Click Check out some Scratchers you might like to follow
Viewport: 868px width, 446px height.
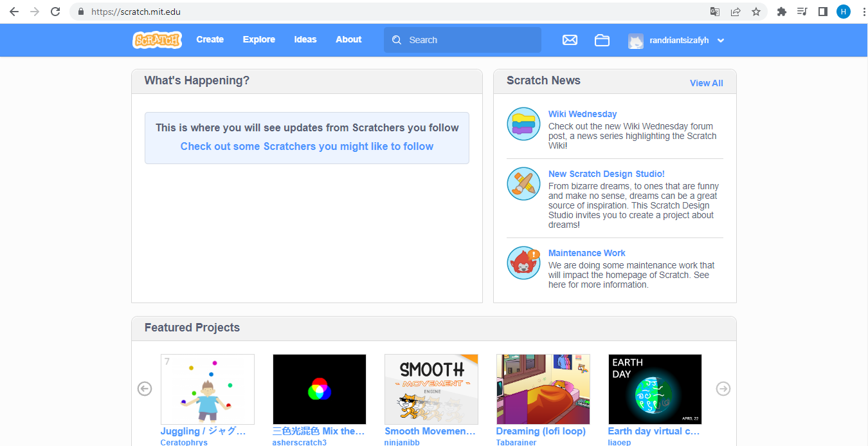pyautogui.click(x=307, y=146)
